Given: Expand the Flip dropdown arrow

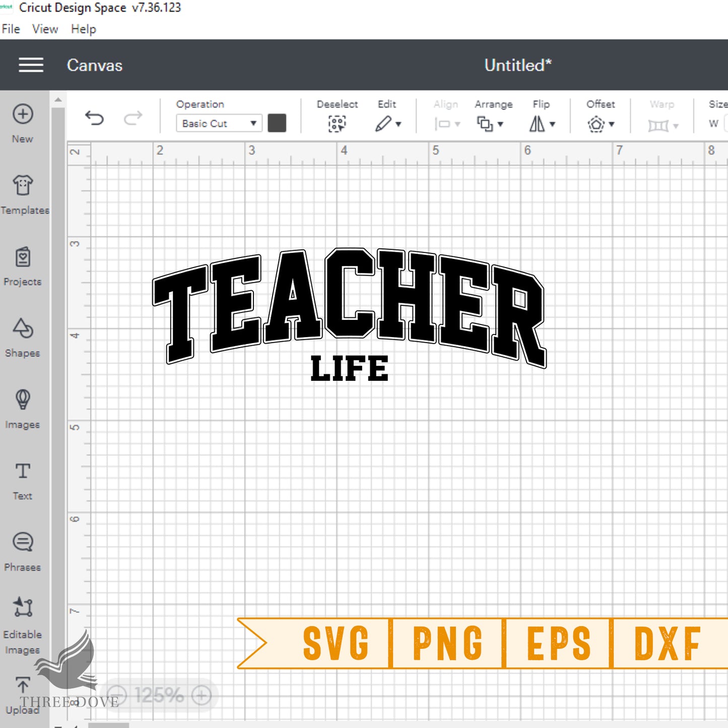Looking at the screenshot, I should click(553, 124).
